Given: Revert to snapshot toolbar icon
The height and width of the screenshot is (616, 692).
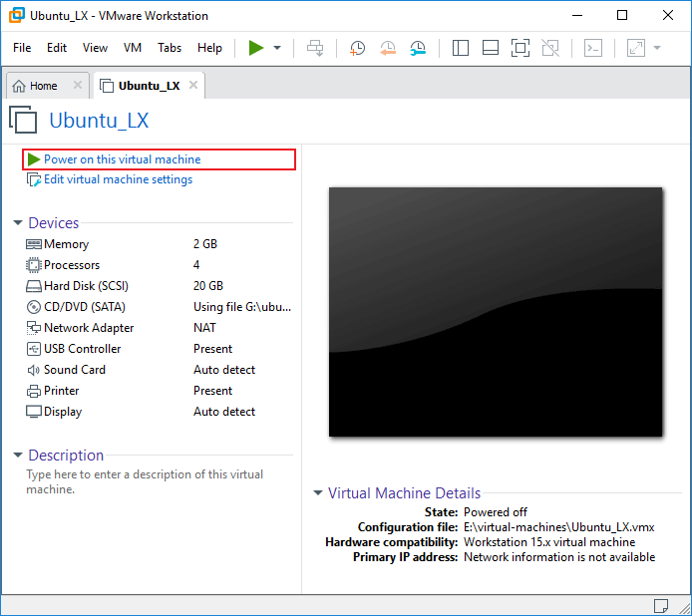Looking at the screenshot, I should [x=388, y=48].
